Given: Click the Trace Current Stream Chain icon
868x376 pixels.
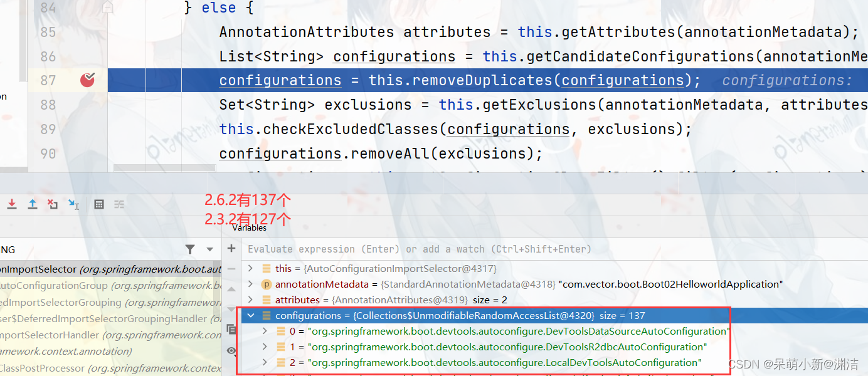Looking at the screenshot, I should click(x=119, y=204).
